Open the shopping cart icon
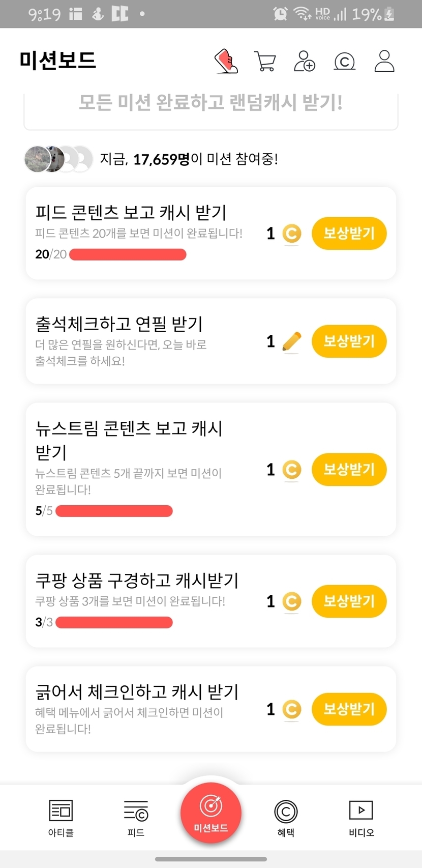 (x=265, y=62)
